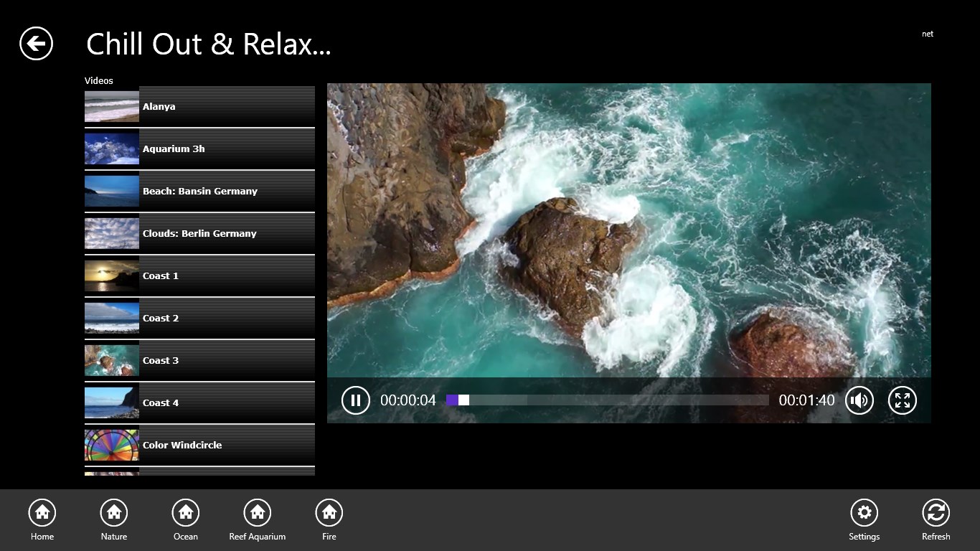This screenshot has width=980, height=551.
Task: Click the Color Windcircle thumbnail
Action: [x=112, y=445]
